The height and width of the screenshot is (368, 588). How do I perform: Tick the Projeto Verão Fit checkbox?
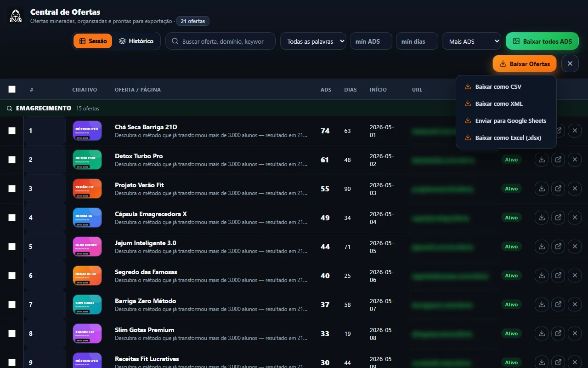click(12, 189)
